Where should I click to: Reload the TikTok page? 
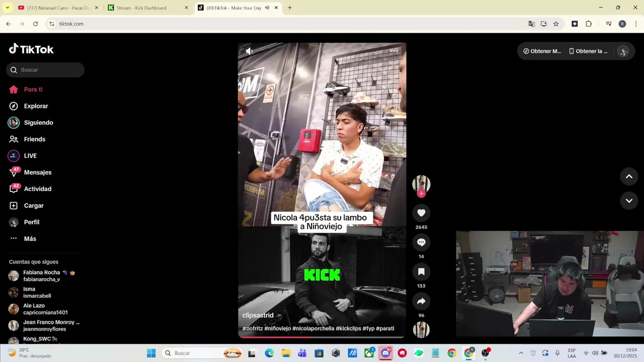[x=35, y=24]
